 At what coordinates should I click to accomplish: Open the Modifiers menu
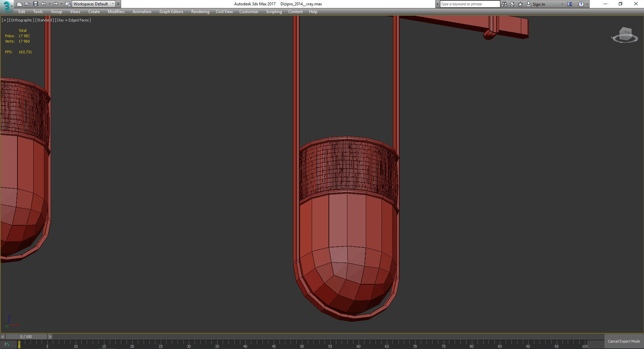116,12
